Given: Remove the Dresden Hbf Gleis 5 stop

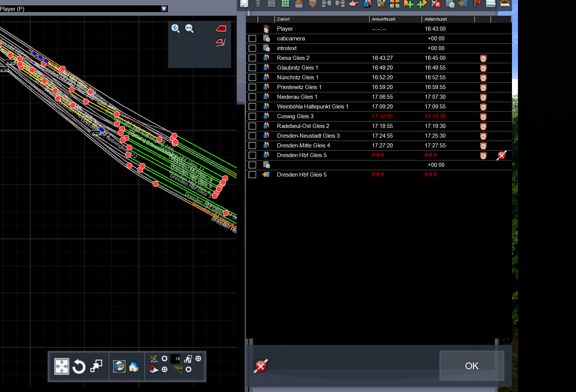Looking at the screenshot, I should click(x=501, y=156).
